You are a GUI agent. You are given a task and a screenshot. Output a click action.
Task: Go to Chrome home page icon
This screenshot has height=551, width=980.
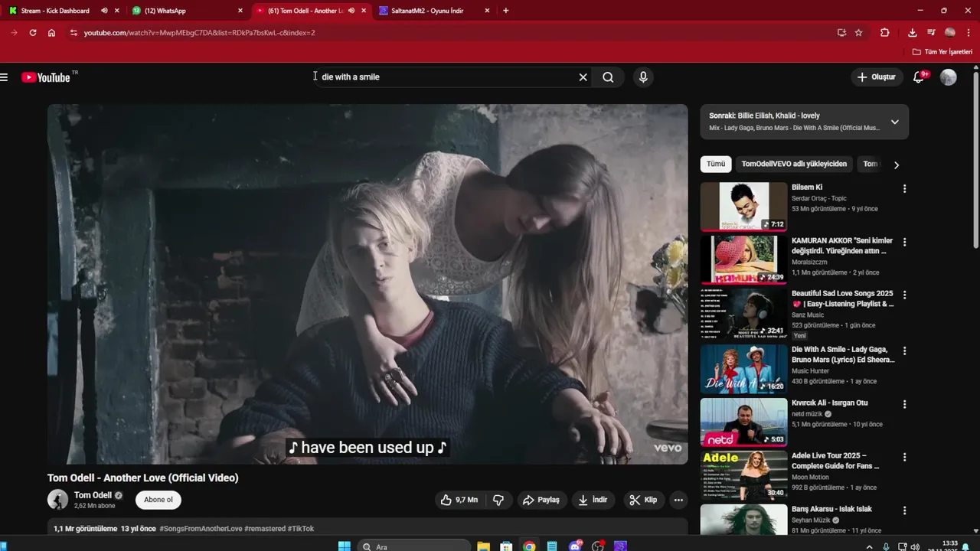tap(51, 33)
